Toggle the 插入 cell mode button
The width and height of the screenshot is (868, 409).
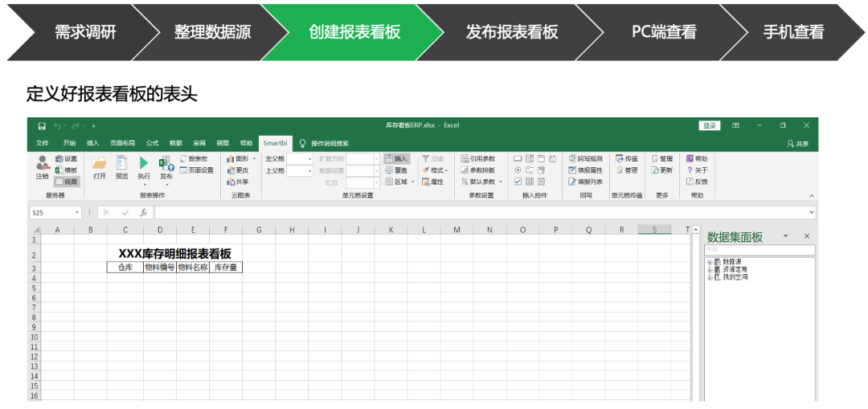[396, 159]
